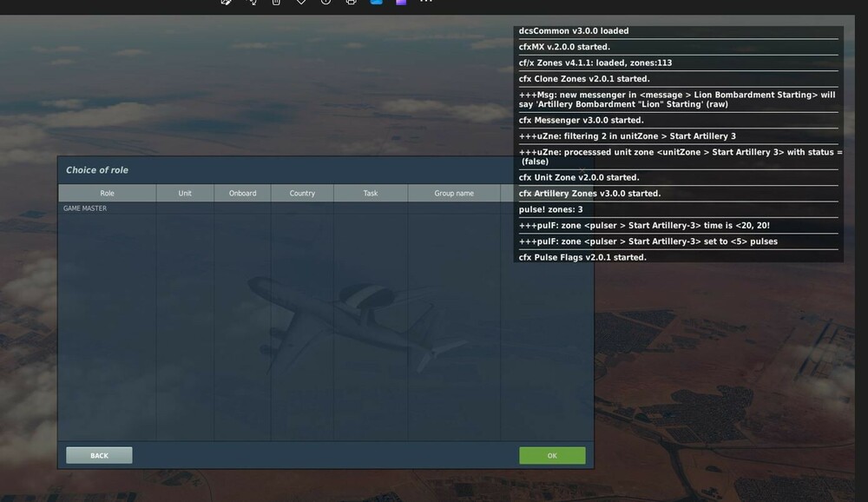Click the Task column header
Viewport: 868px width, 502px height.
[x=371, y=194]
